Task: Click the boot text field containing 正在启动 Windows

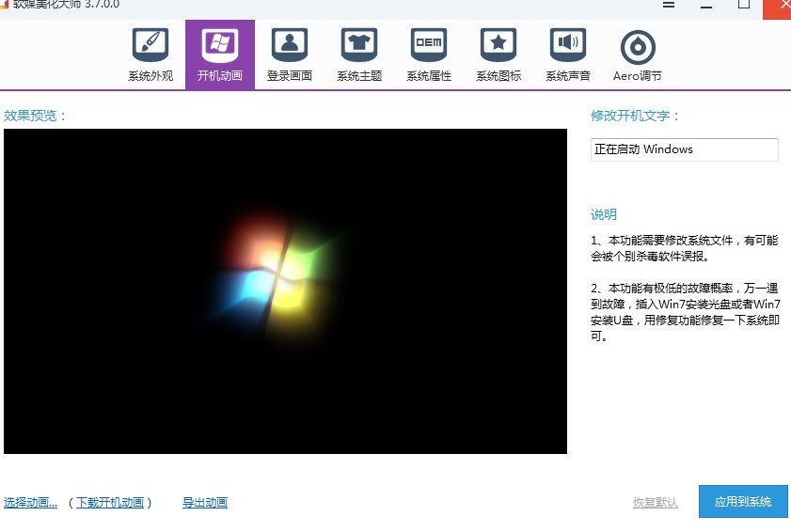Action: [684, 149]
